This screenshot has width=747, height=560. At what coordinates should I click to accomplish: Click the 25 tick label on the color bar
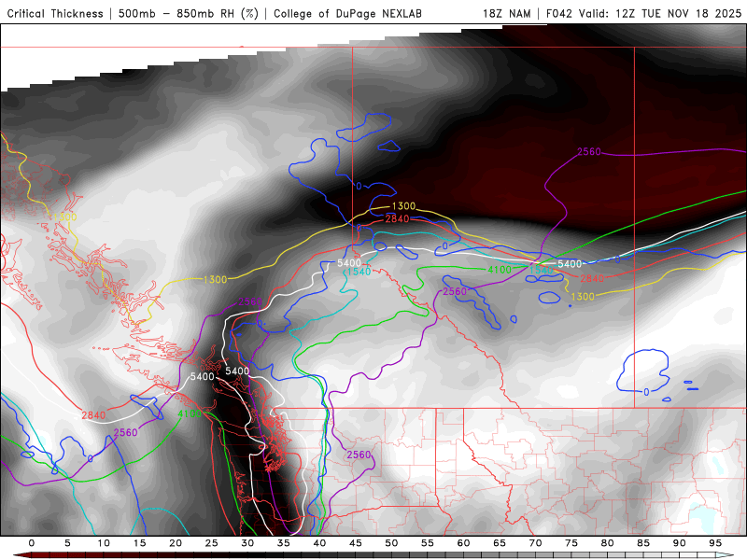tap(212, 543)
